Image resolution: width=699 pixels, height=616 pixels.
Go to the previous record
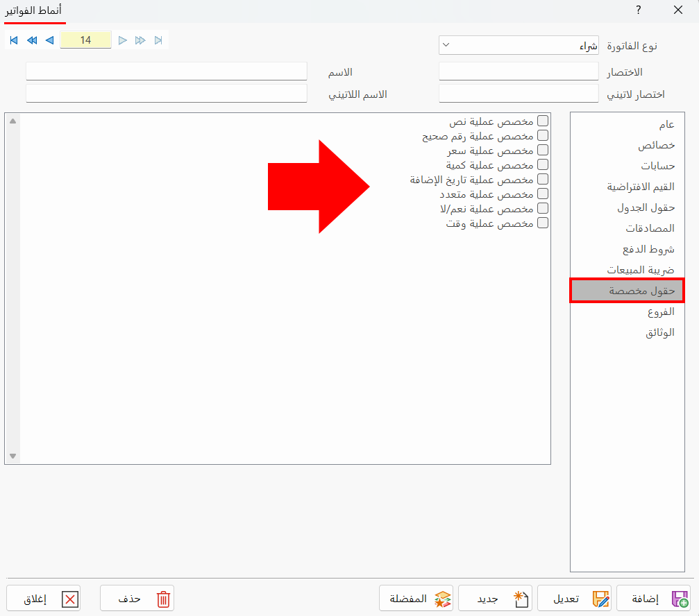(x=50, y=40)
